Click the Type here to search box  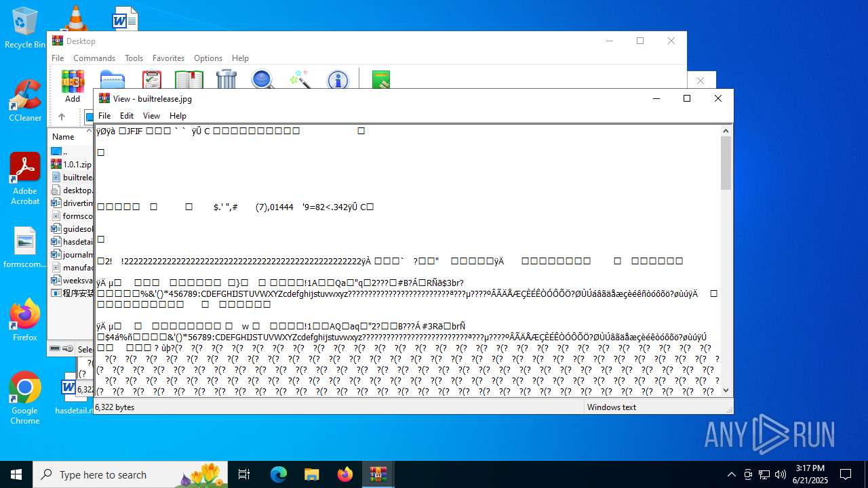click(x=130, y=474)
